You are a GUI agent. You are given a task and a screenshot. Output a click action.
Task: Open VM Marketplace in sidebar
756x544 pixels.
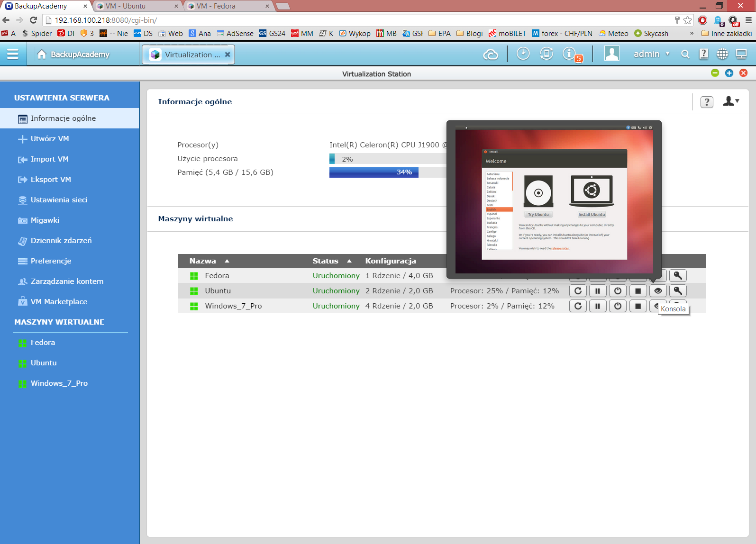(x=70, y=302)
